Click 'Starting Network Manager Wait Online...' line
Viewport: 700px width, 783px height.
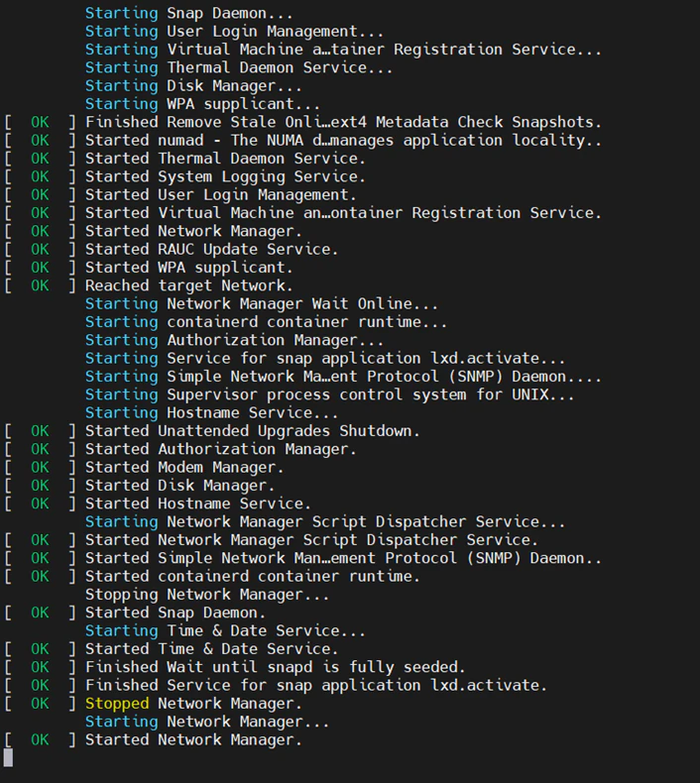pyautogui.click(x=262, y=303)
